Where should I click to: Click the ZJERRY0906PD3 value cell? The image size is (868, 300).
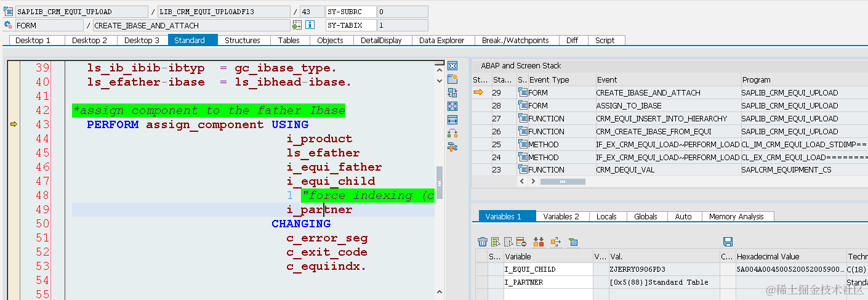(664, 269)
